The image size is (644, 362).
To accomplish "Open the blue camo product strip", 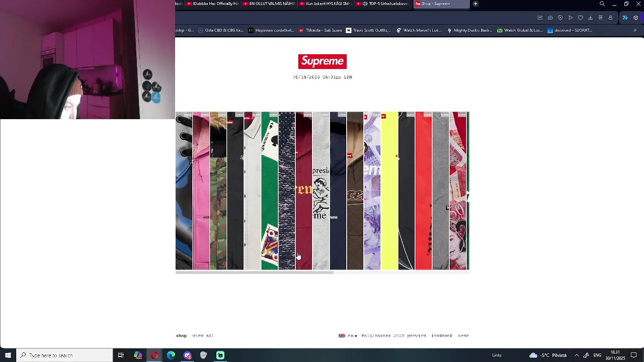I will click(x=184, y=191).
